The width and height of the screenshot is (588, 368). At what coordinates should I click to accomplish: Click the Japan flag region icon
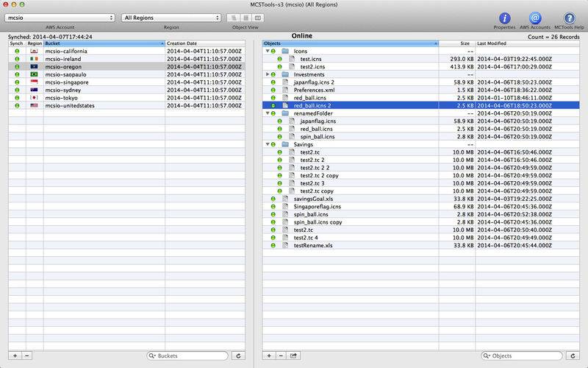coord(34,98)
